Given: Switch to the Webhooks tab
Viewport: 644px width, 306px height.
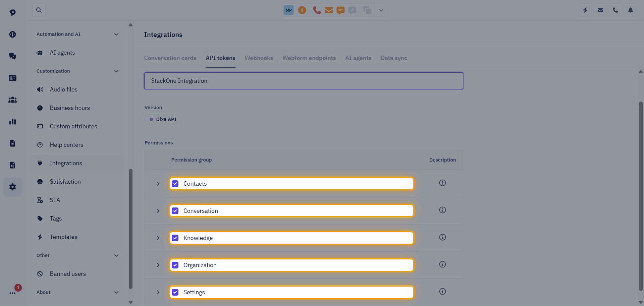Looking at the screenshot, I should [x=259, y=58].
